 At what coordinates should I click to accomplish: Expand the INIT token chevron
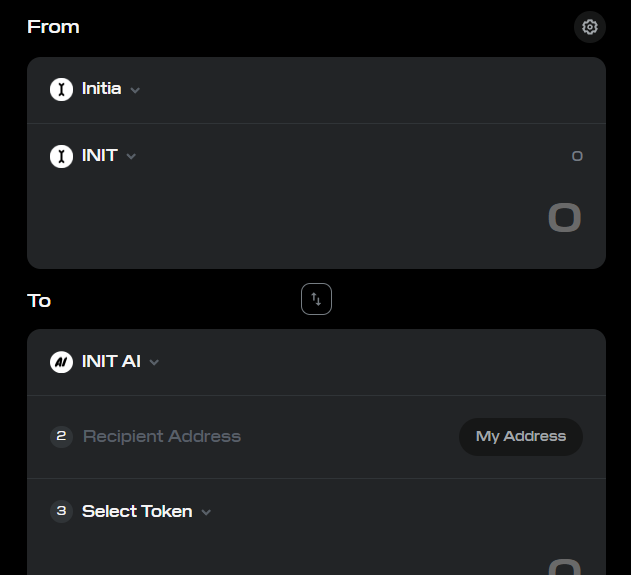pos(131,157)
